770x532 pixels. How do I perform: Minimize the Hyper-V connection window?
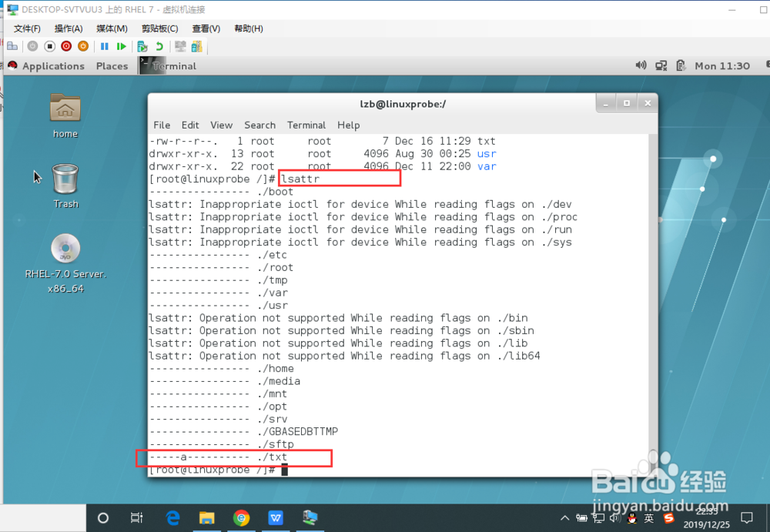tap(732, 10)
